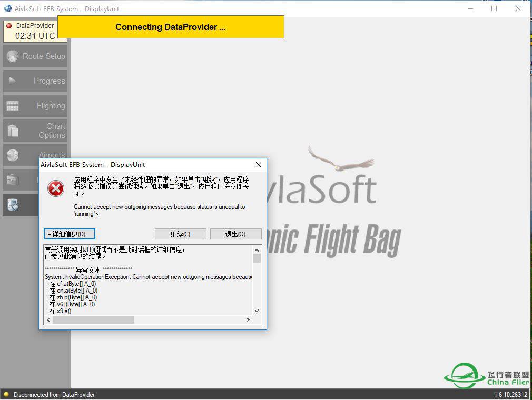Click the System.InvalidOperationException line
The height and width of the screenshot is (400, 532).
point(148,277)
